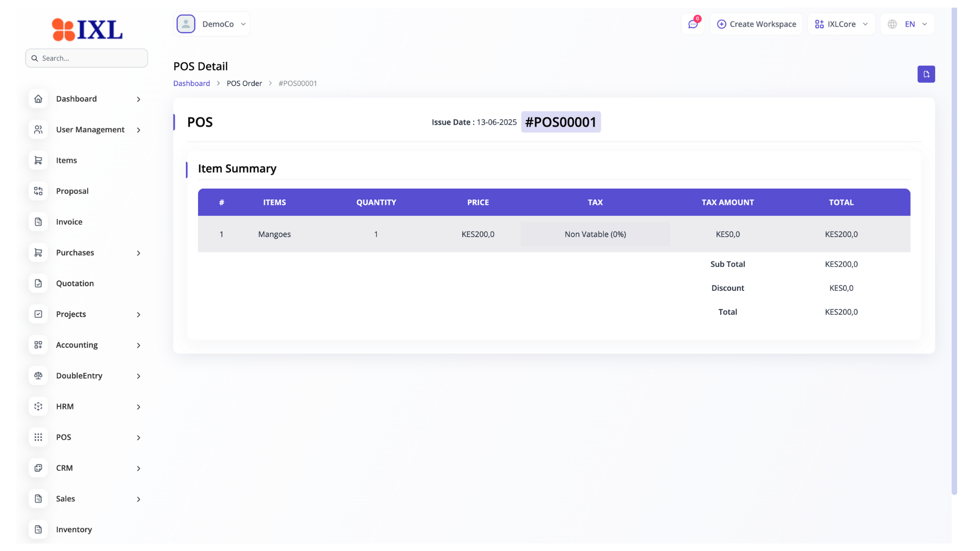This screenshot has width=980, height=551.
Task: Click the Sub Total label
Action: [727, 264]
